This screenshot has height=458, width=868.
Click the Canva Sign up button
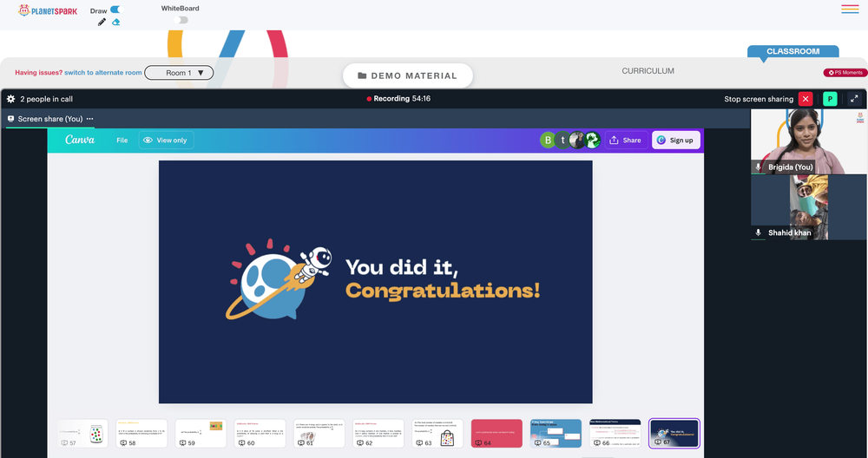(x=676, y=141)
